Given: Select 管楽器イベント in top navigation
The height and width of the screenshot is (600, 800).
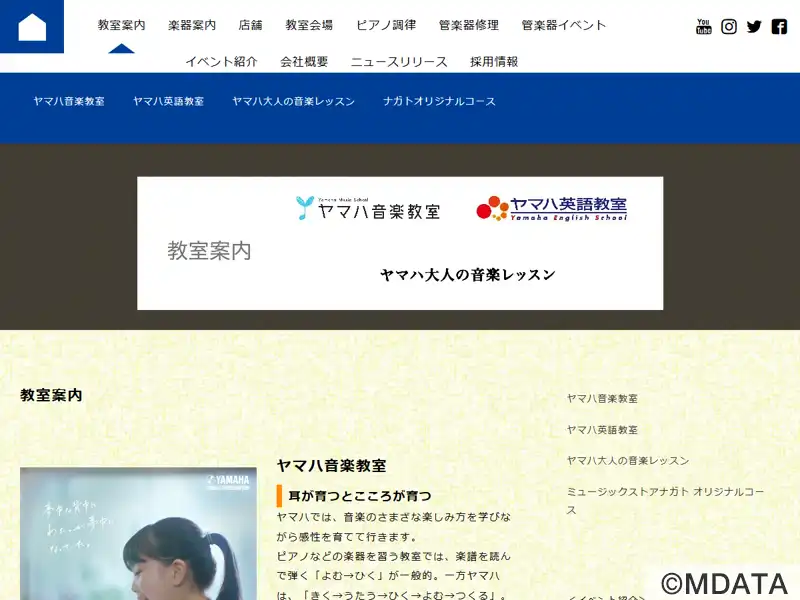Looking at the screenshot, I should tap(564, 25).
